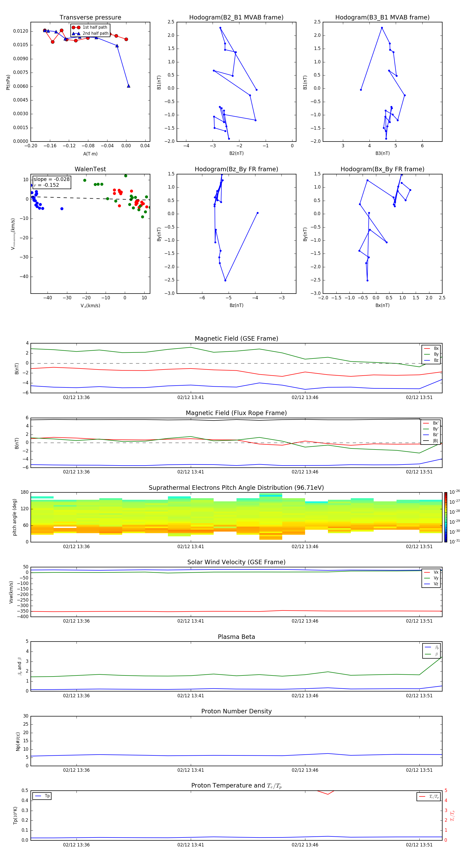Click the 'slope = -0.028' annotation
473x868 pixels.
click(52, 179)
